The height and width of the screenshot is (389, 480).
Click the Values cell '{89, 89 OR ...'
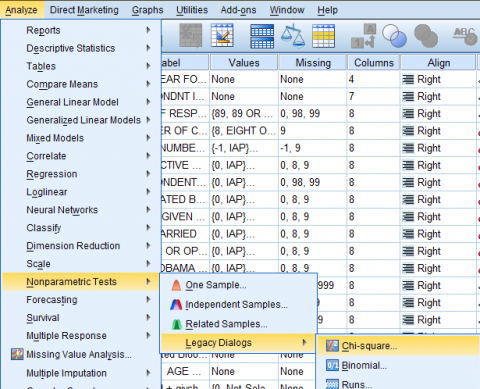click(244, 114)
